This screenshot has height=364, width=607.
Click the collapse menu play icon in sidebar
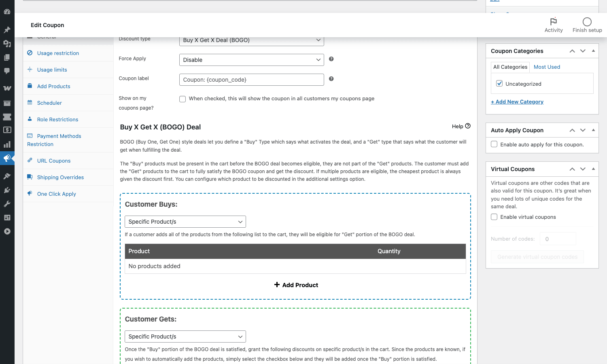[7, 231]
